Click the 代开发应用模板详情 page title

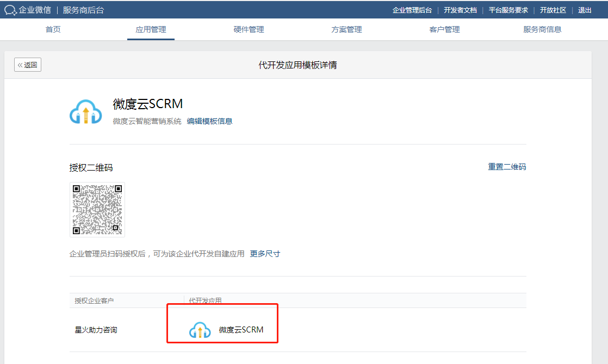[298, 65]
